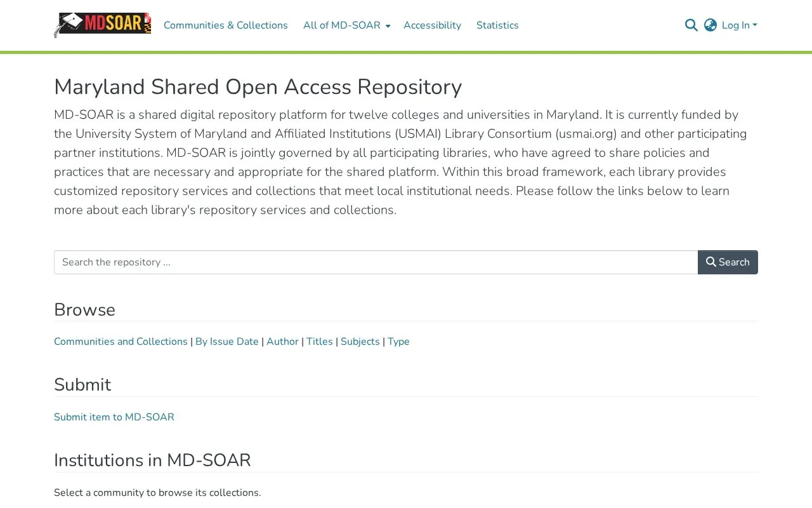Open the header search magnifier icon
The width and height of the screenshot is (812, 508).
coord(691,25)
